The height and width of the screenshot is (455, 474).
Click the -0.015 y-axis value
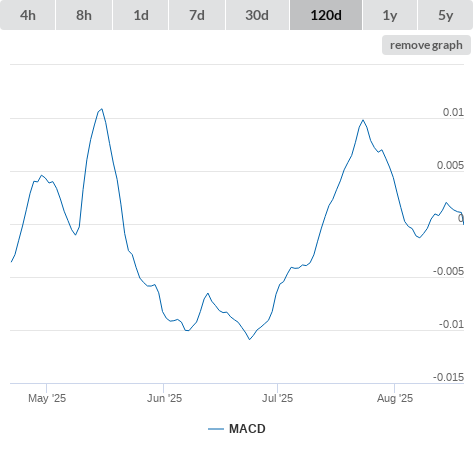(448, 377)
